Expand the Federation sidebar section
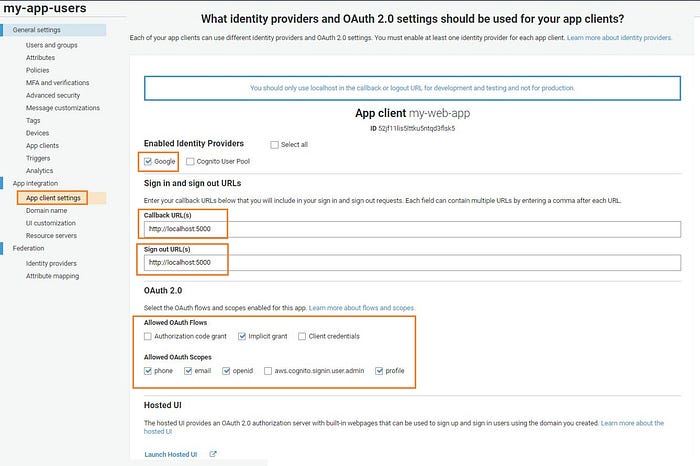Screen dimensions: 700x466 tap(29, 248)
